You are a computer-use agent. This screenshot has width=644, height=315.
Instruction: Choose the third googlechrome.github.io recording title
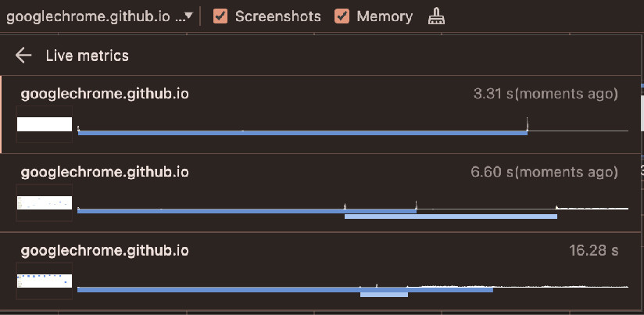point(105,251)
